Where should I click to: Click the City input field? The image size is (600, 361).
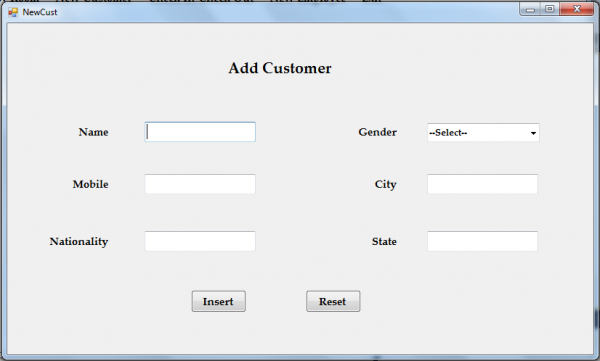click(483, 184)
